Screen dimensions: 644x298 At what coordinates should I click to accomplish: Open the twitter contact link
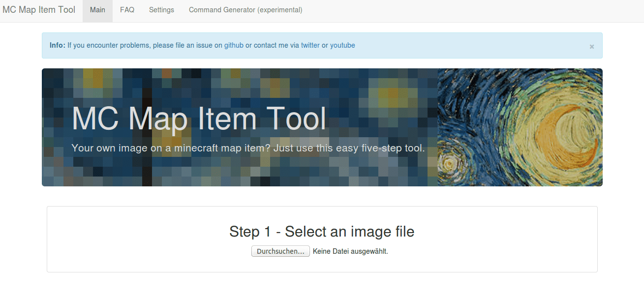pos(310,45)
